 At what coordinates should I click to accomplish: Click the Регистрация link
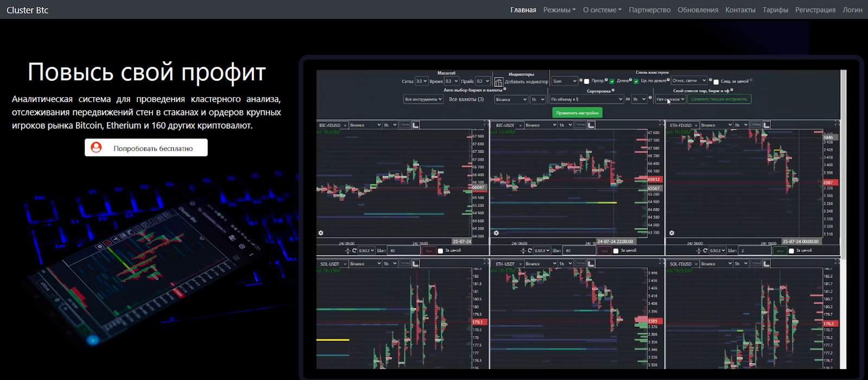click(x=815, y=10)
